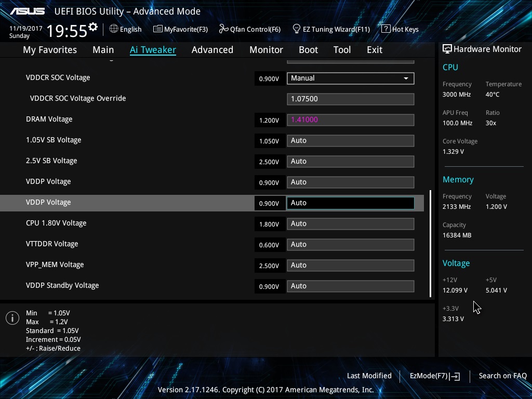532x399 pixels.
Task: Click the memory capacity 16384 MB value
Action: [x=457, y=235]
